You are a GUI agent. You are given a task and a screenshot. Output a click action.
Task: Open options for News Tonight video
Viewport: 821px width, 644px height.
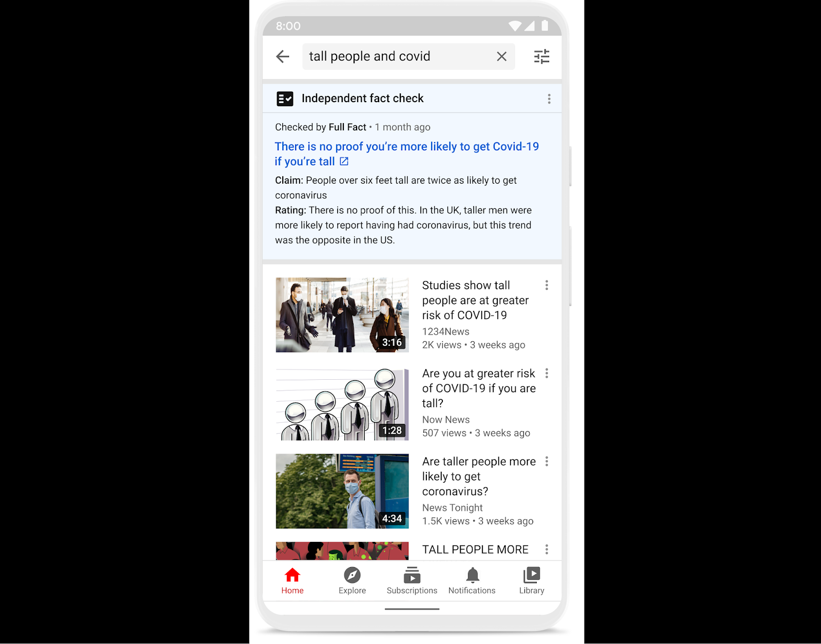546,461
